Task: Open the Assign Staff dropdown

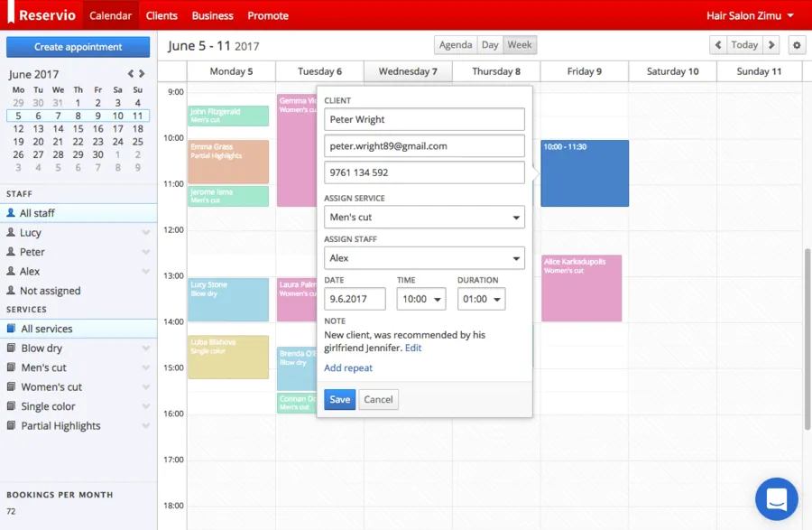Action: click(424, 258)
